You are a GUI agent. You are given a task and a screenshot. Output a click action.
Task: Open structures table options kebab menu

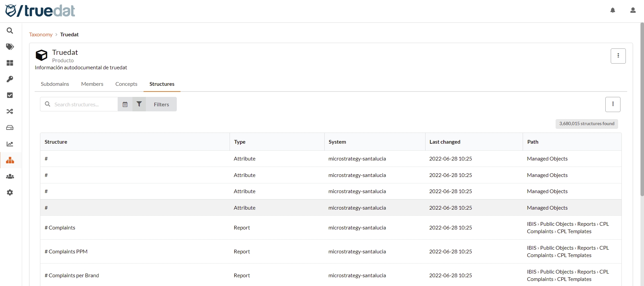click(613, 104)
